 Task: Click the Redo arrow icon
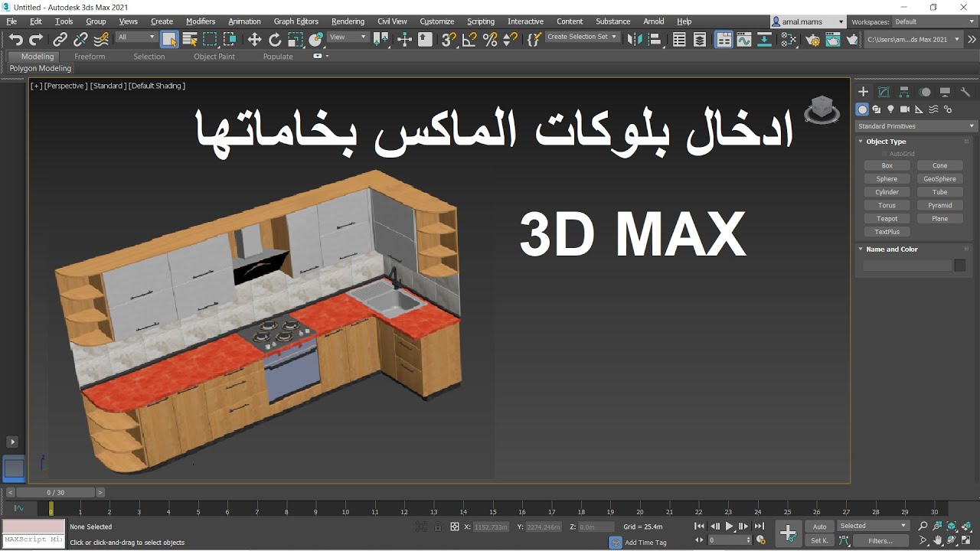[x=36, y=40]
